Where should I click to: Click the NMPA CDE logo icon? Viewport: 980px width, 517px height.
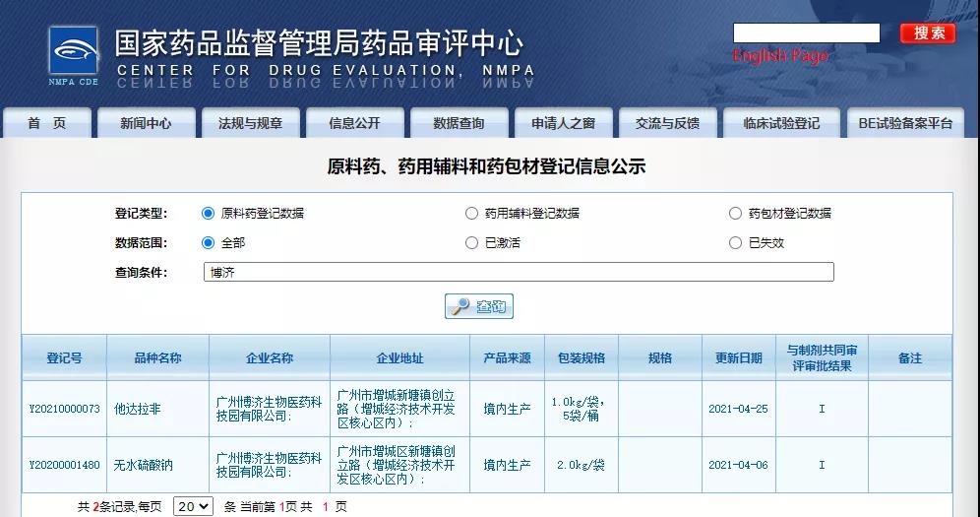[75, 55]
